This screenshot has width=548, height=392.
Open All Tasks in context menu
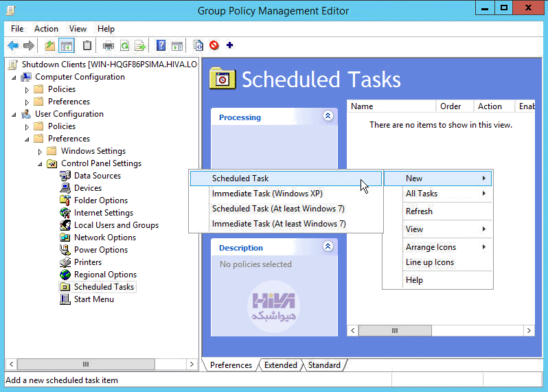[x=437, y=193]
